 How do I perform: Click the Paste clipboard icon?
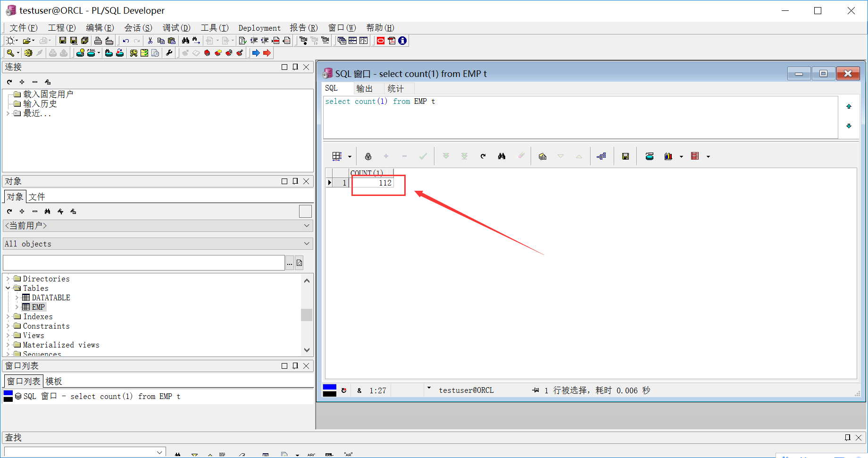coord(172,41)
